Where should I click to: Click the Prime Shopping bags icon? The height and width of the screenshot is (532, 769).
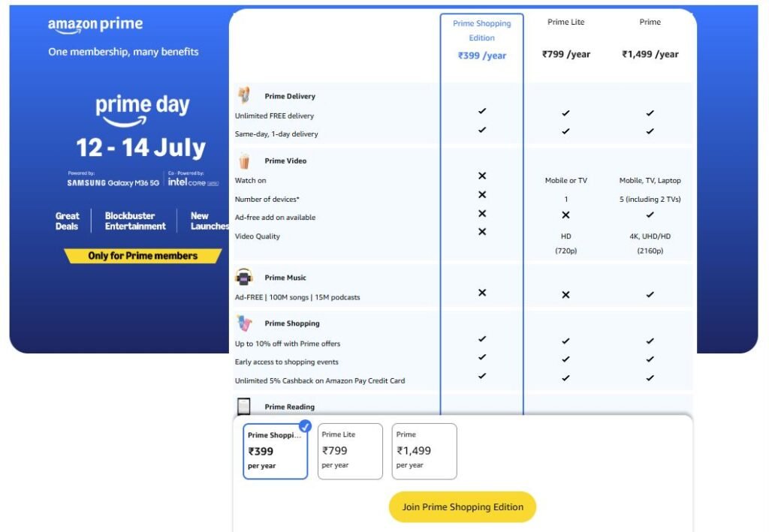tap(244, 323)
